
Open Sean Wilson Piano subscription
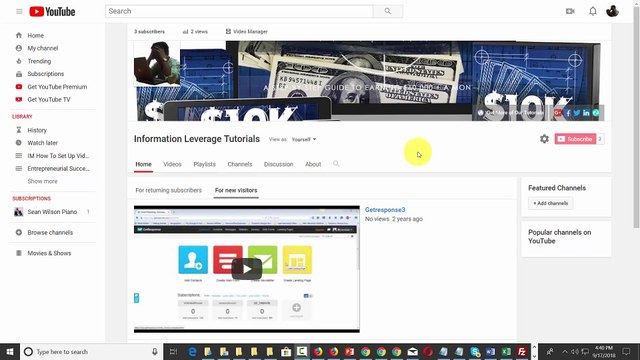point(52,212)
